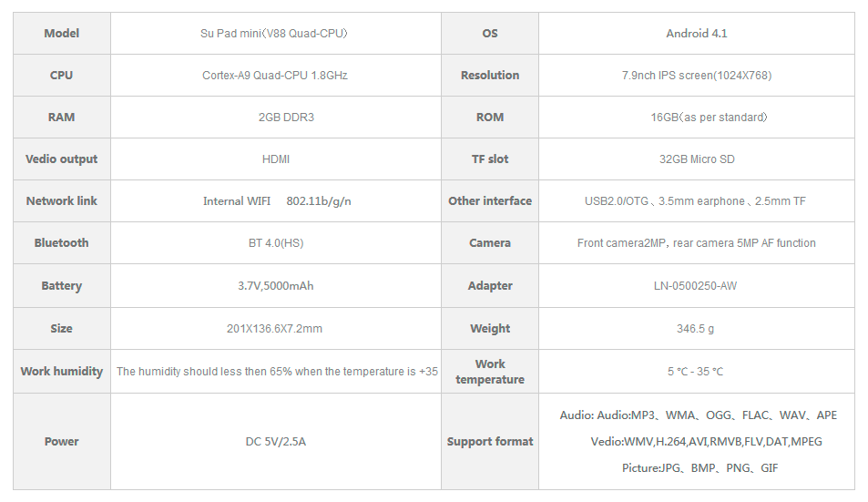The width and height of the screenshot is (868, 502).
Task: Select the HDMI cell
Action: click(276, 159)
